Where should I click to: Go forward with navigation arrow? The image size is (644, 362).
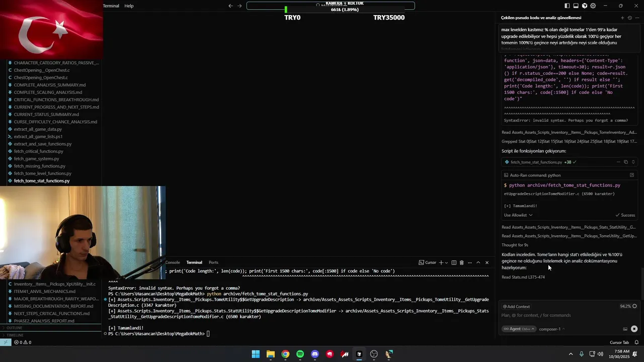click(x=239, y=6)
